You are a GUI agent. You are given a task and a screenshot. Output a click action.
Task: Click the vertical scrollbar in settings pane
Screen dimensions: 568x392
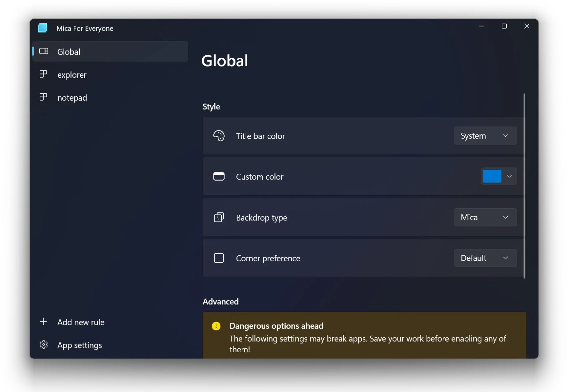click(524, 186)
